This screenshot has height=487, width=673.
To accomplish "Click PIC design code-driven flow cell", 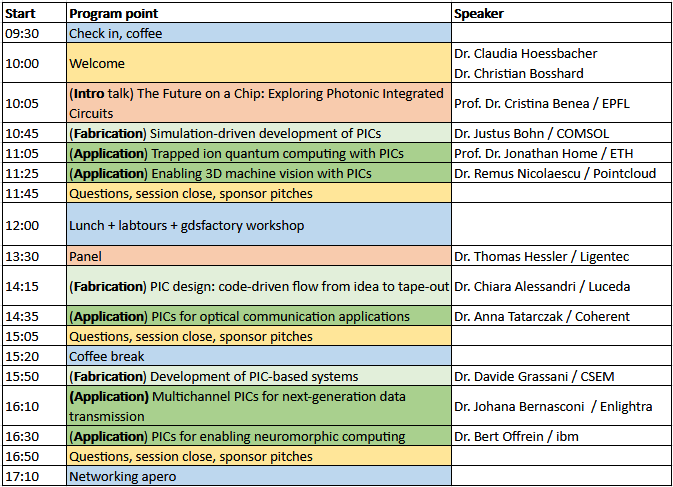I will tap(259, 286).
